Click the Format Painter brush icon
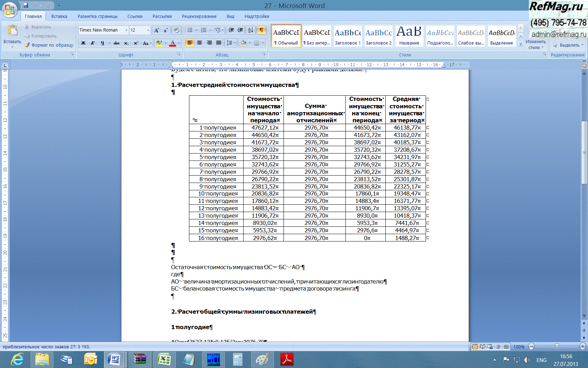The image size is (588, 368). point(27,45)
